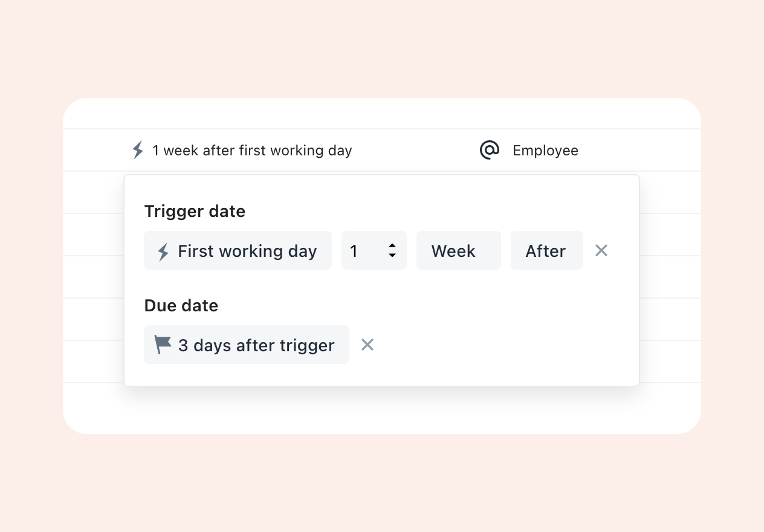Screen dimensions: 764x532
Task: Select the @ mention icon next to Employee
Action: click(x=490, y=150)
